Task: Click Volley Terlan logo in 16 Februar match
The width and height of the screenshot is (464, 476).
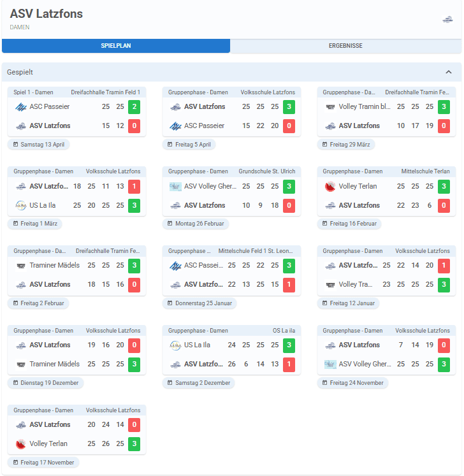Action: click(330, 187)
